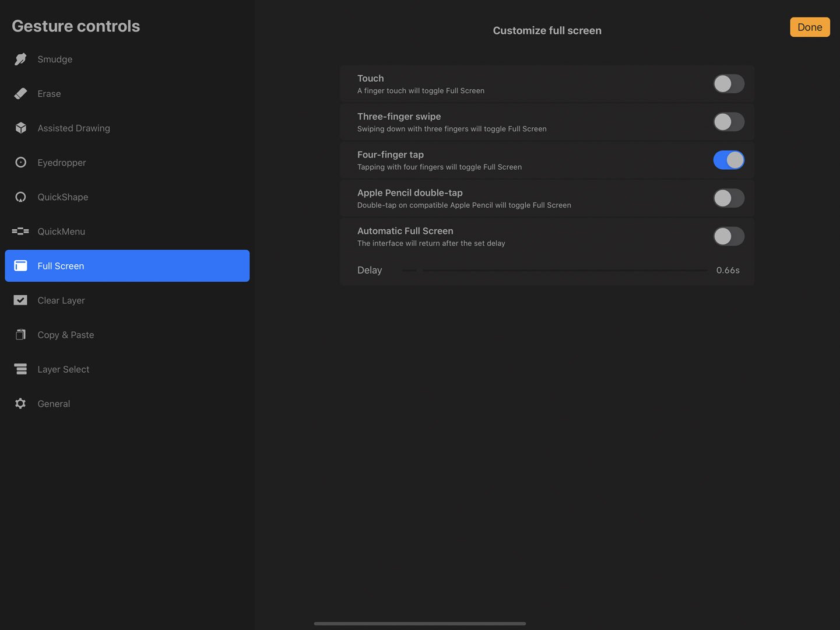Turn on Three-finger swipe toggle

(729, 121)
